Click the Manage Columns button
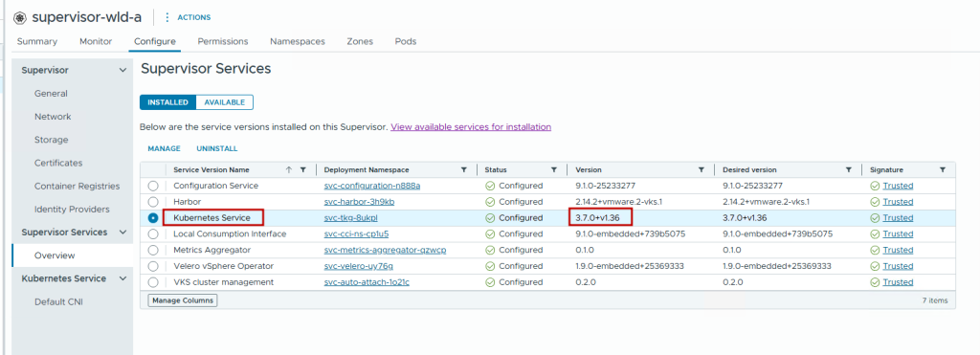 coord(183,300)
